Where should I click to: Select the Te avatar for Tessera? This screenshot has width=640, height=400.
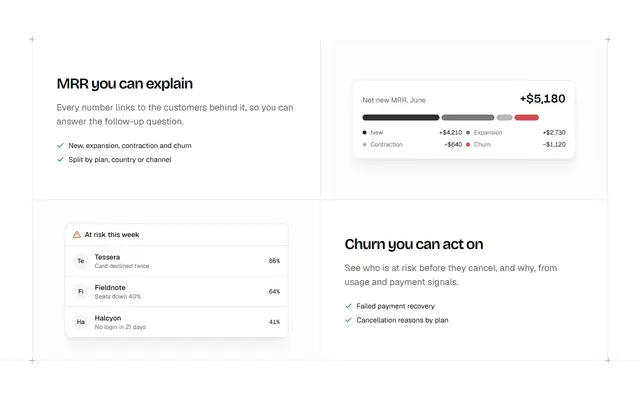[81, 261]
